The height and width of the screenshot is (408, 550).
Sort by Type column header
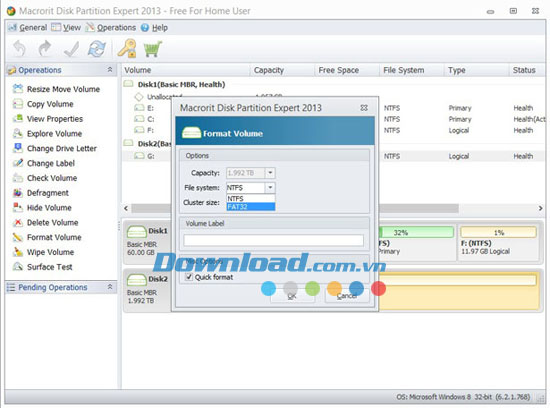coord(476,70)
